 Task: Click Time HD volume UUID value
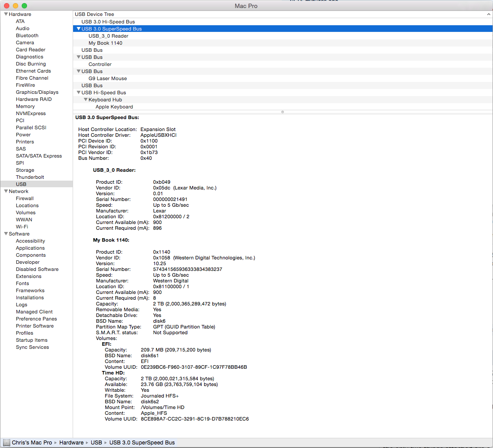click(x=194, y=419)
